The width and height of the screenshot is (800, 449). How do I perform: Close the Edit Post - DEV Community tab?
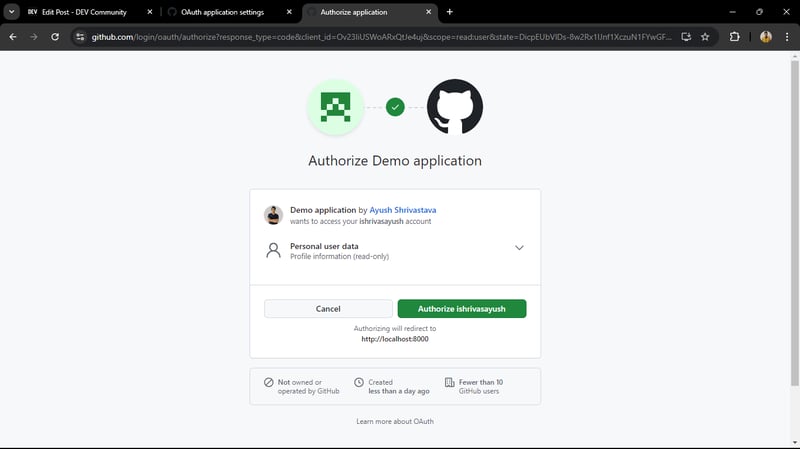click(149, 12)
